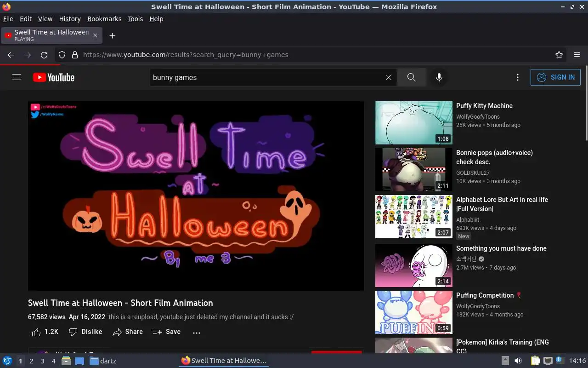
Task: Click the main video player
Action: coord(196,196)
